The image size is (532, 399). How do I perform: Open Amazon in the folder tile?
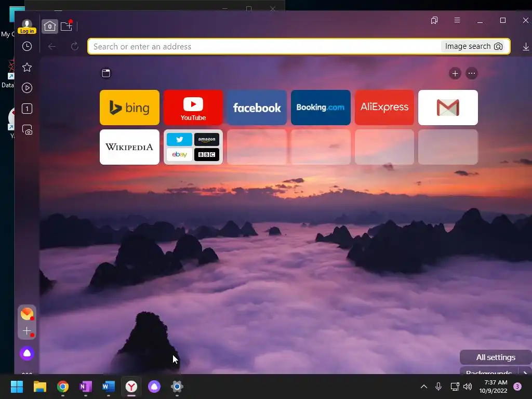click(x=207, y=139)
